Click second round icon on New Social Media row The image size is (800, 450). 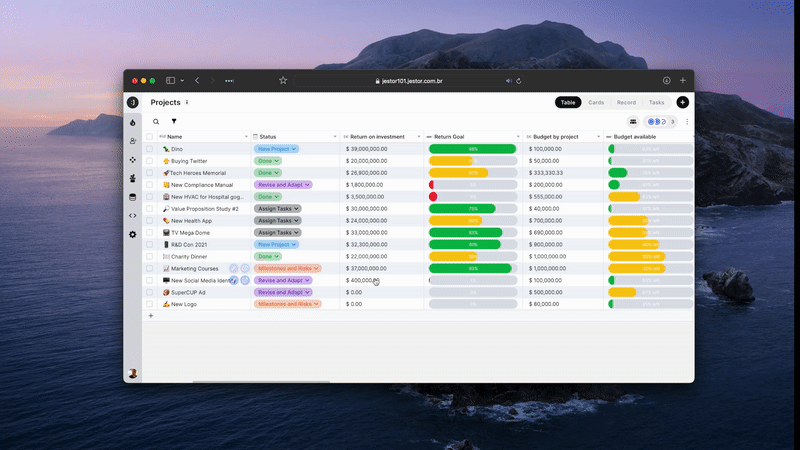click(245, 280)
